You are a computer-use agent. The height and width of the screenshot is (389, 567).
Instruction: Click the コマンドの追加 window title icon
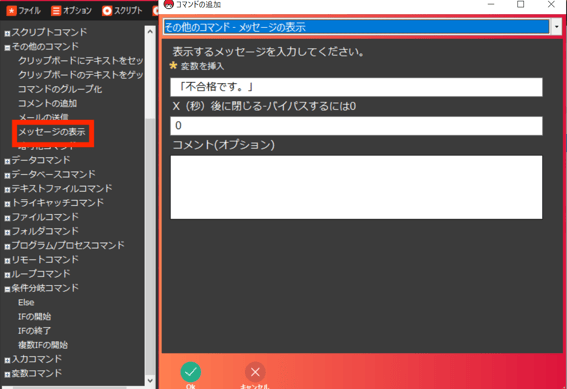tap(169, 4)
